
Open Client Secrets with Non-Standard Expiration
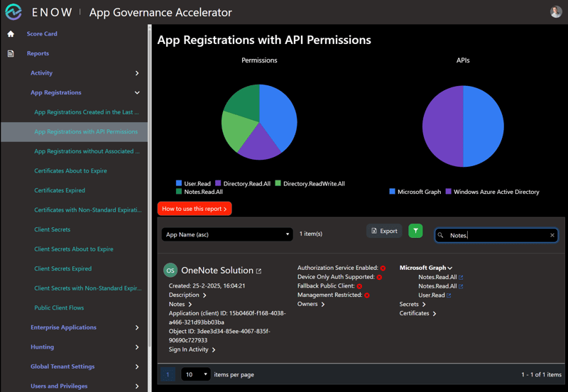pyautogui.click(x=88, y=288)
